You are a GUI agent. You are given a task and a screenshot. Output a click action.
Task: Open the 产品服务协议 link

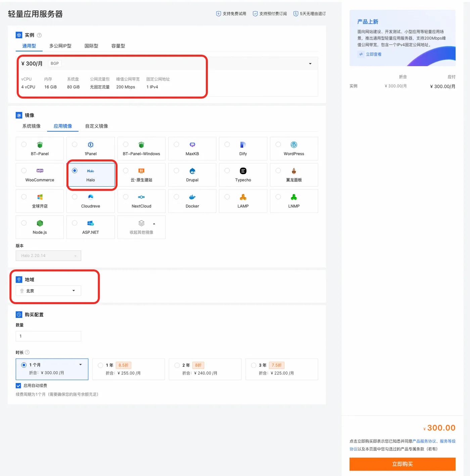click(424, 441)
